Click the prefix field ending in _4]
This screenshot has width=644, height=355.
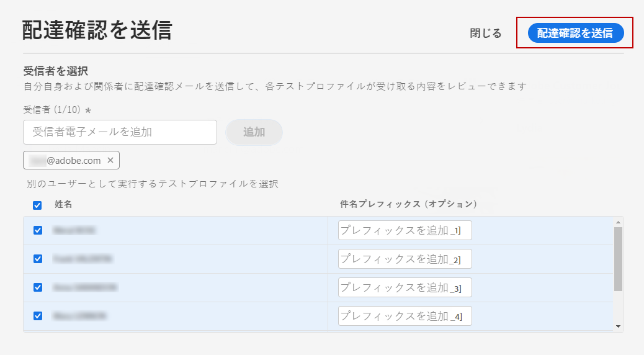pos(405,317)
